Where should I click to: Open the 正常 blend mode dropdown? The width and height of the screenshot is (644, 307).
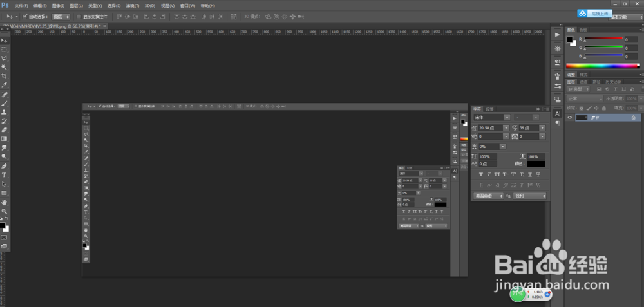585,98
